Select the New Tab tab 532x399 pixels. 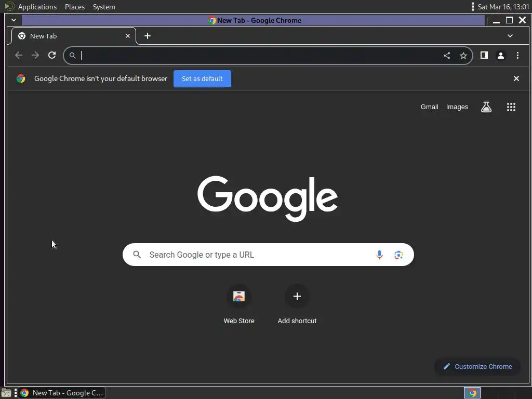[74, 36]
